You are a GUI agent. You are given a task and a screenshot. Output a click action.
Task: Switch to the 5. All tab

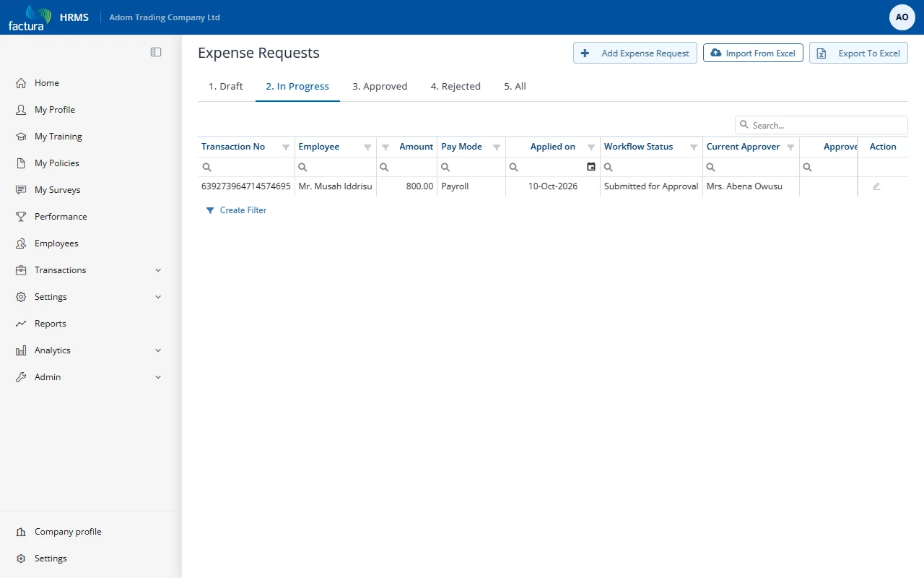click(x=515, y=87)
